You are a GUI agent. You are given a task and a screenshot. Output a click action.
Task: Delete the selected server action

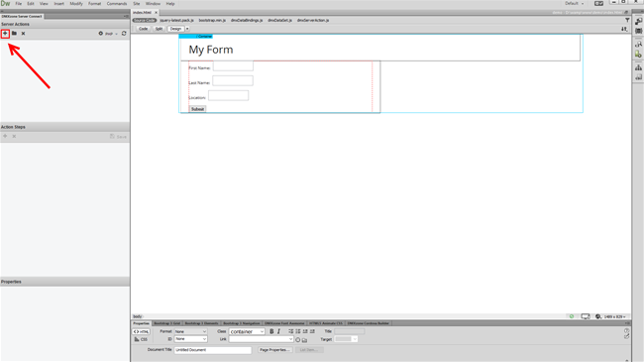(x=23, y=34)
